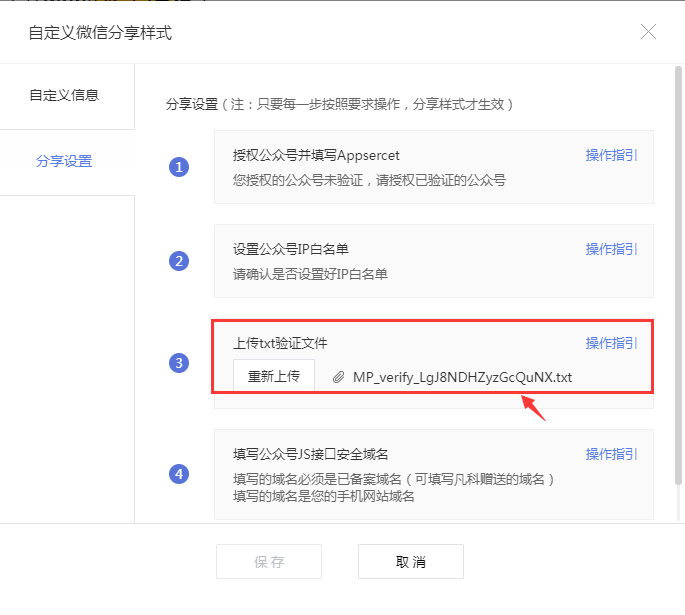Close the 自定义微信分享样式 dialog
This screenshot has width=685, height=615.
click(x=648, y=32)
